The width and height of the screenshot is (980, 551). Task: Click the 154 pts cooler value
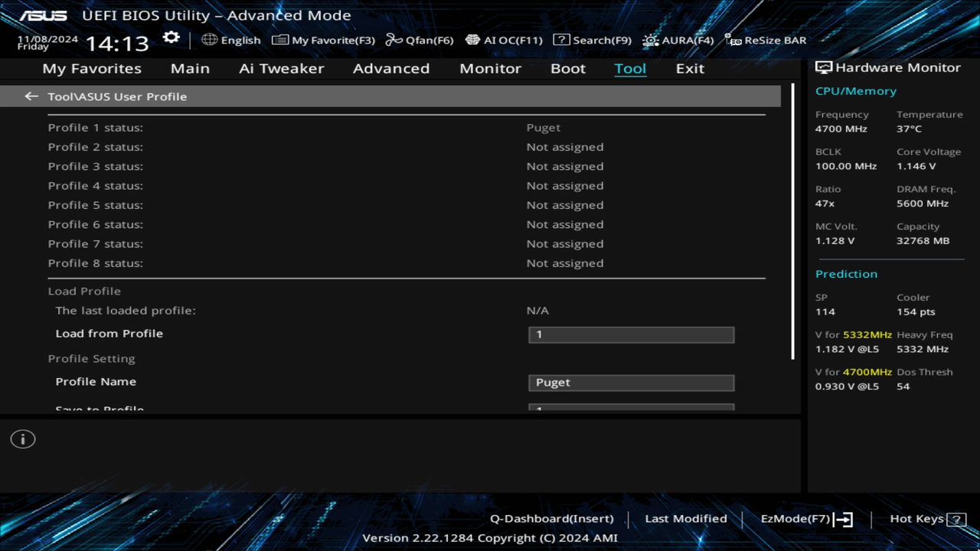[916, 312]
